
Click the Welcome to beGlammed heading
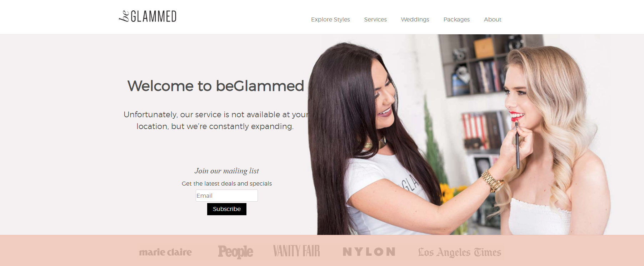216,86
